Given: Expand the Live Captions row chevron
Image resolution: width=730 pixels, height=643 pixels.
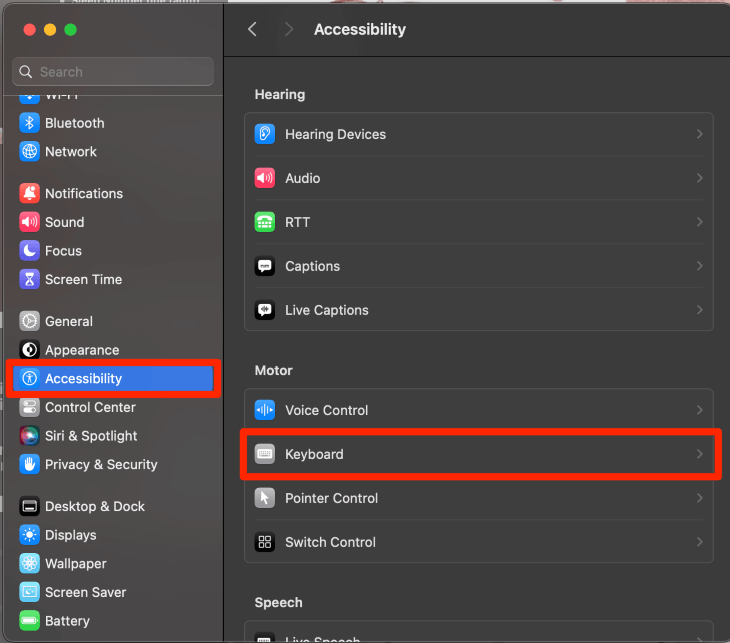Looking at the screenshot, I should (x=699, y=310).
